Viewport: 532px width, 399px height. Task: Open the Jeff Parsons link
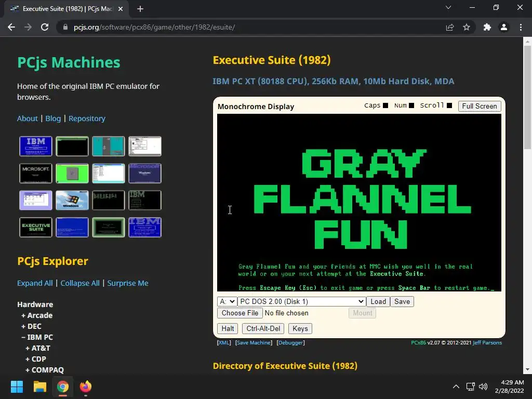pos(487,343)
